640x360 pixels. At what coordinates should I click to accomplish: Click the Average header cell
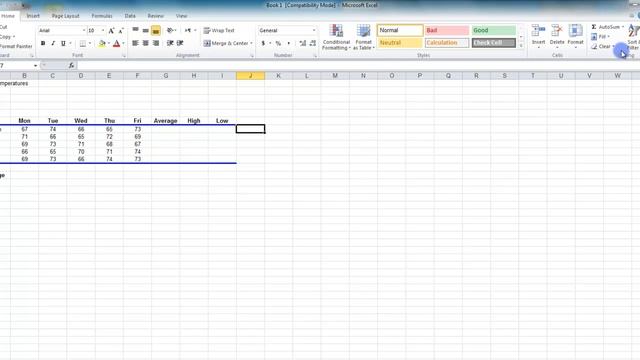click(x=165, y=121)
